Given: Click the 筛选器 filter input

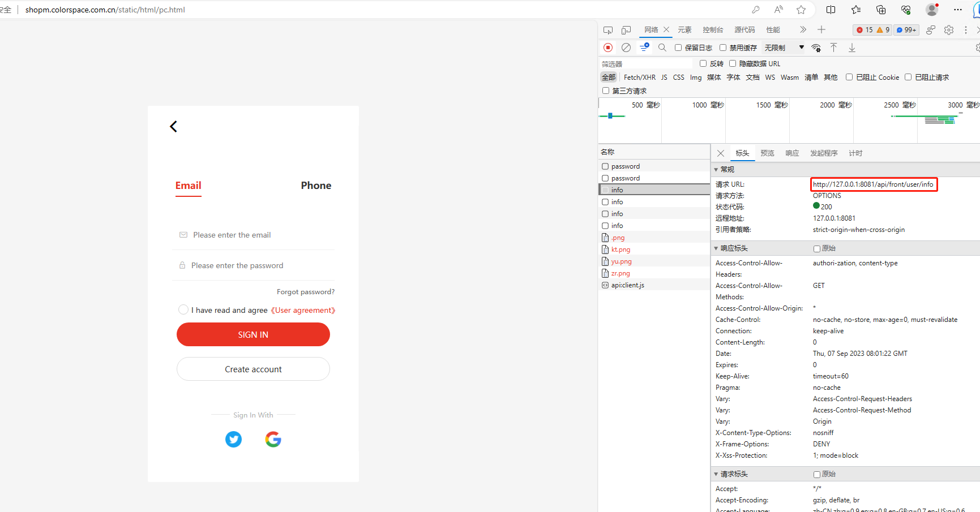Looking at the screenshot, I should pyautogui.click(x=646, y=64).
